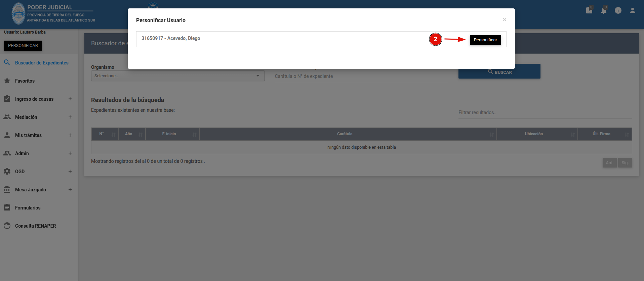Select Formularios in the sidebar
Screen dimensions: 644x281
[x=28, y=208]
